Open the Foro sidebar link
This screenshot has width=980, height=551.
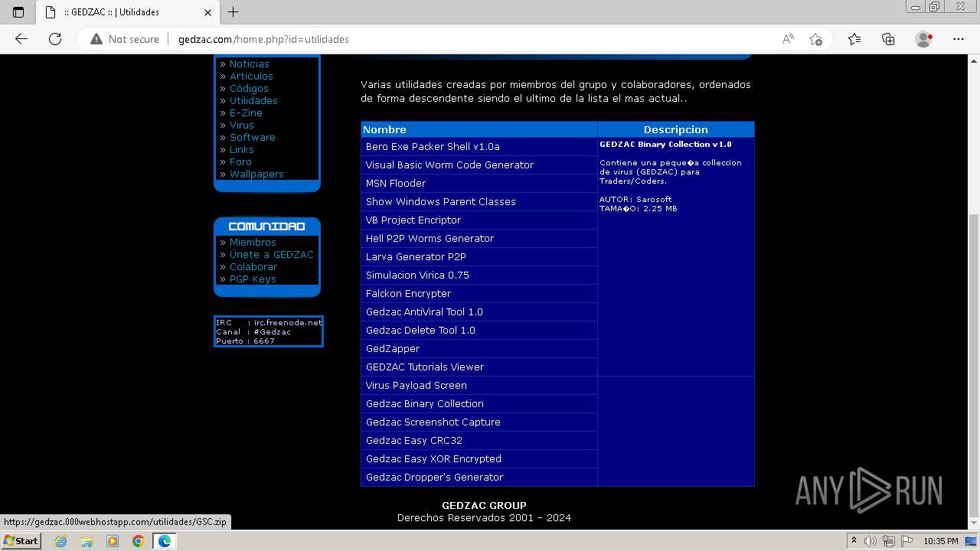point(240,161)
